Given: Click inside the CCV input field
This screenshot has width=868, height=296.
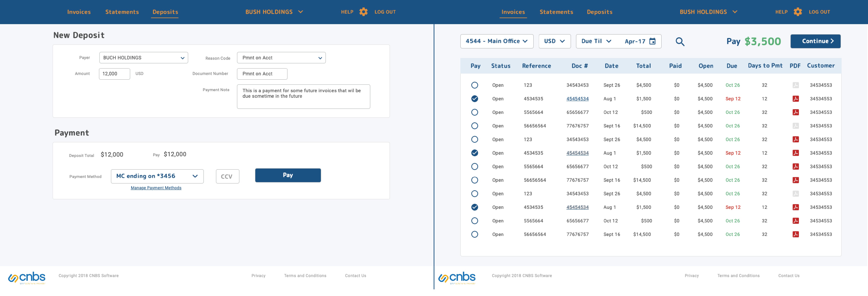Looking at the screenshot, I should click(x=227, y=176).
